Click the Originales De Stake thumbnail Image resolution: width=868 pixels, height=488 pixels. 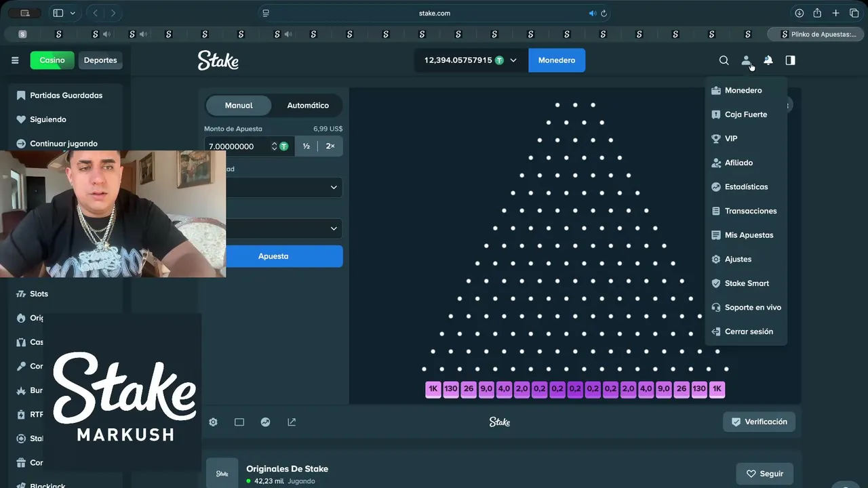(222, 473)
